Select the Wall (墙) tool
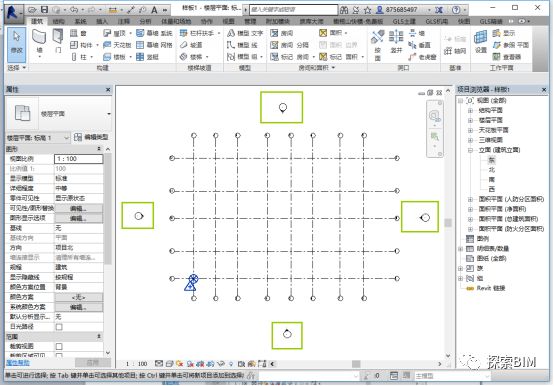The width and height of the screenshot is (554, 386). [39, 43]
